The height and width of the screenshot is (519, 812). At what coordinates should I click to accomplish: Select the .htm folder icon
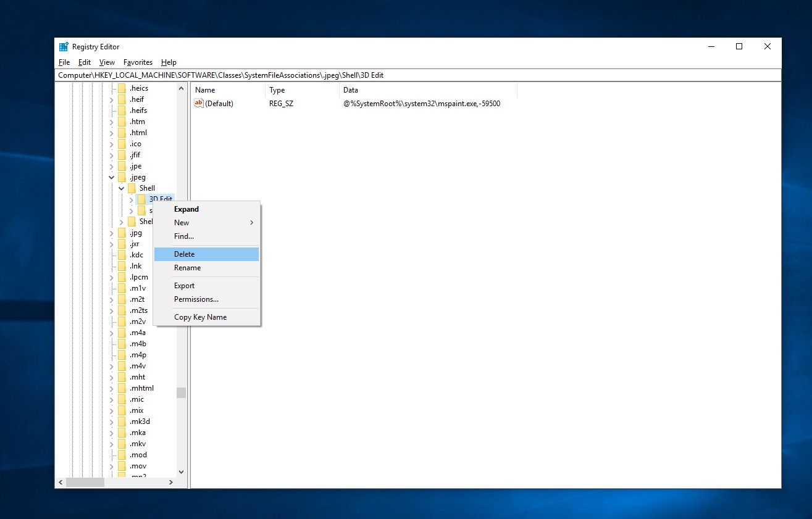[x=122, y=122]
